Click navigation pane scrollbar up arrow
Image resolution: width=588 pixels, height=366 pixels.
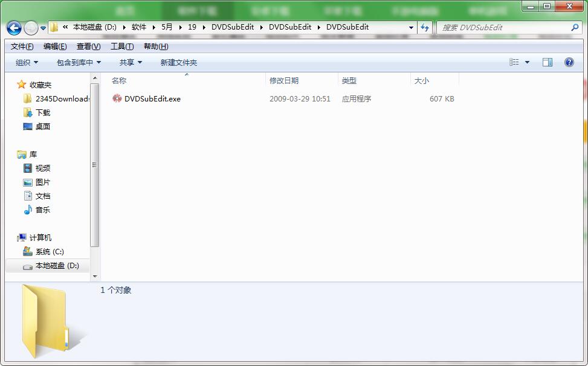coord(95,78)
